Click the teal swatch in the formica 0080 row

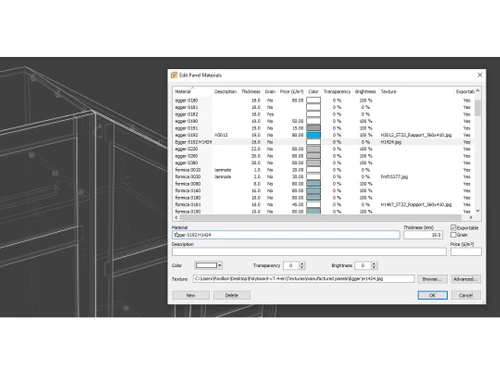[313, 184]
